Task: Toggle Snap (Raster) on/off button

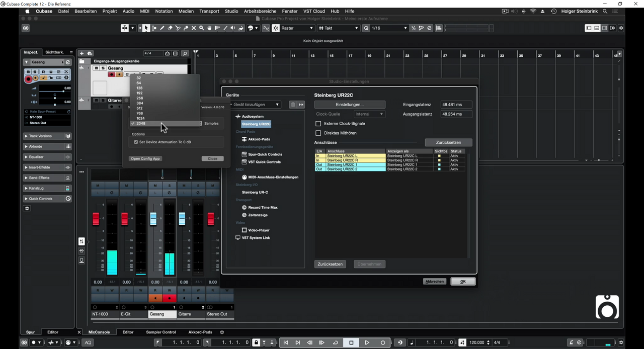Action: point(276,28)
